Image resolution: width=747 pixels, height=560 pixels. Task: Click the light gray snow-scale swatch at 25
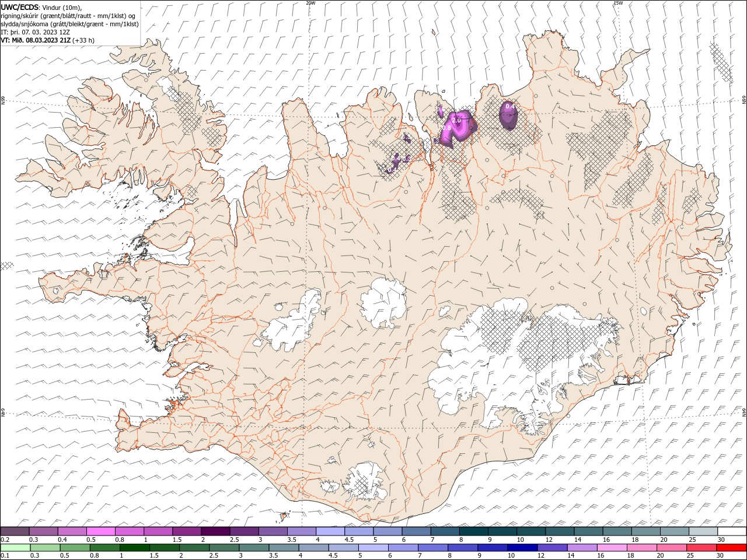(x=703, y=531)
